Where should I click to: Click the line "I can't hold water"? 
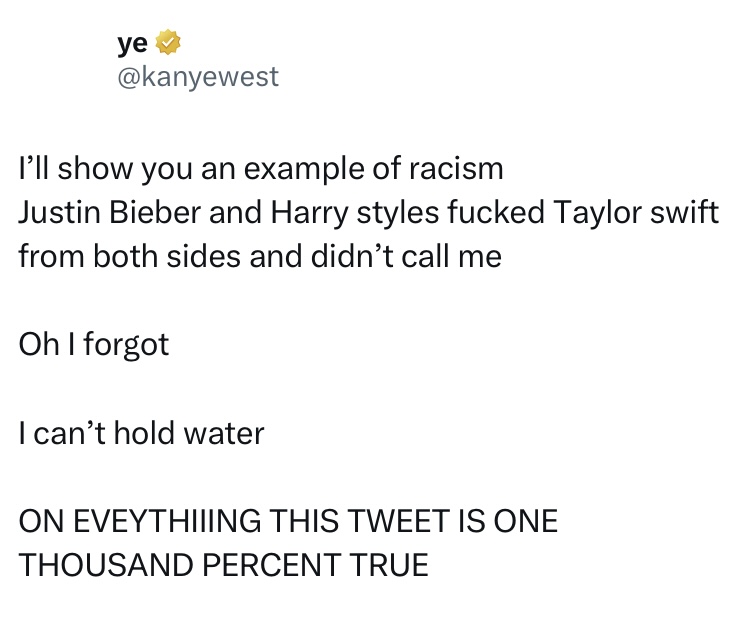[x=141, y=433]
